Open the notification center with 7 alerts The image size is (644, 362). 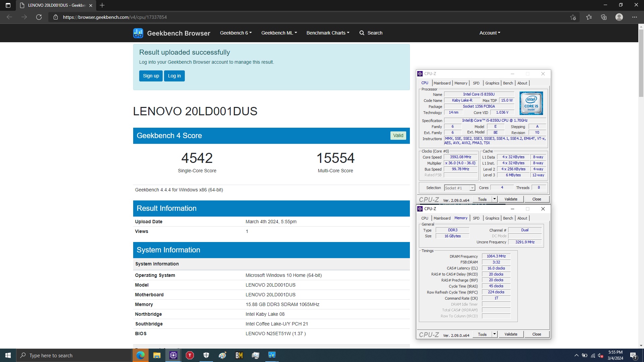(x=634, y=356)
